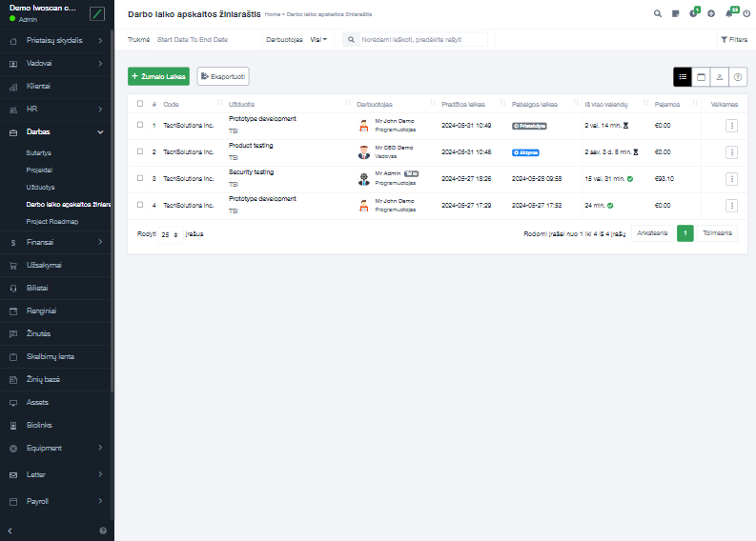
Task: Open the search icon in top bar
Action: click(x=658, y=14)
